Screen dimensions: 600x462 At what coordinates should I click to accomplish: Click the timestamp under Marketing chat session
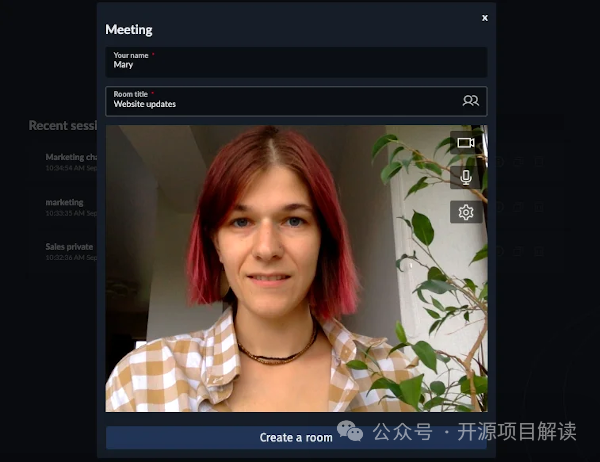(x=71, y=168)
